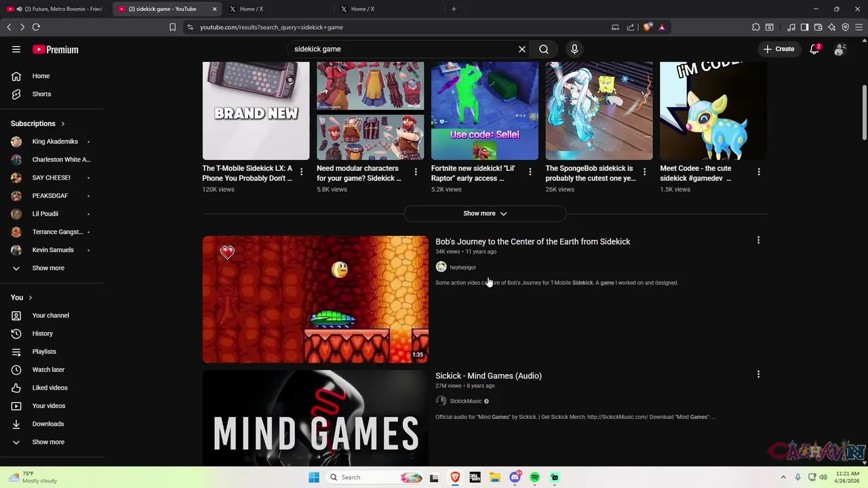Open Brave Shields lion icon
The width and height of the screenshot is (868, 488).
648,27
